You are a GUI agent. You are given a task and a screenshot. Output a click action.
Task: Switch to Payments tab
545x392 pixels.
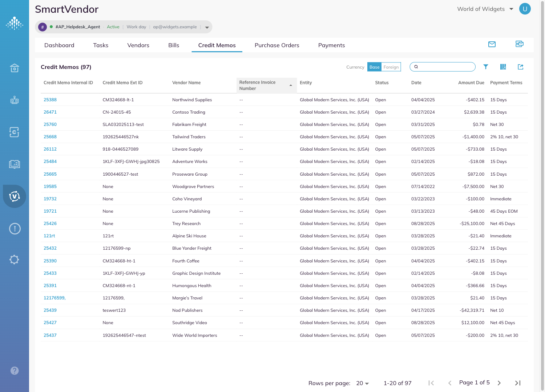[331, 45]
